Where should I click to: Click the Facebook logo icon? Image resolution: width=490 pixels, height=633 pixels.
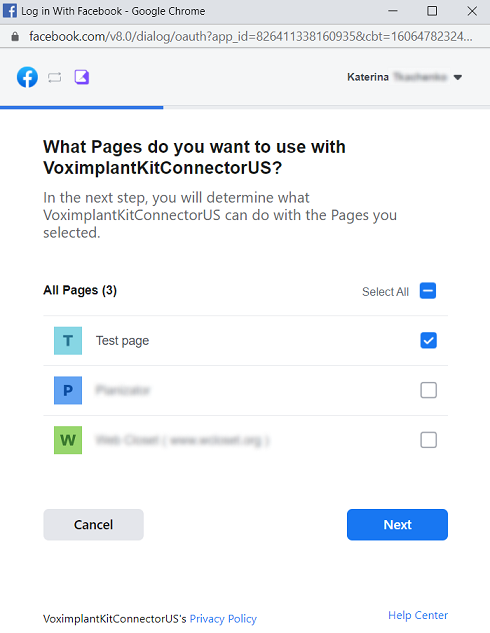27,77
